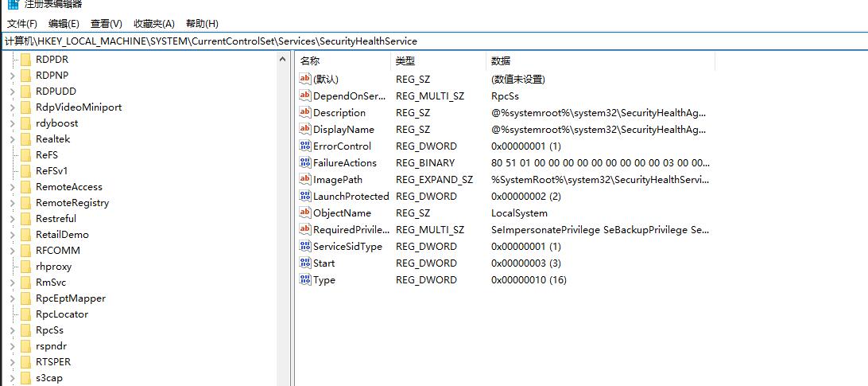Select the RDPDR folder icon

[25, 60]
